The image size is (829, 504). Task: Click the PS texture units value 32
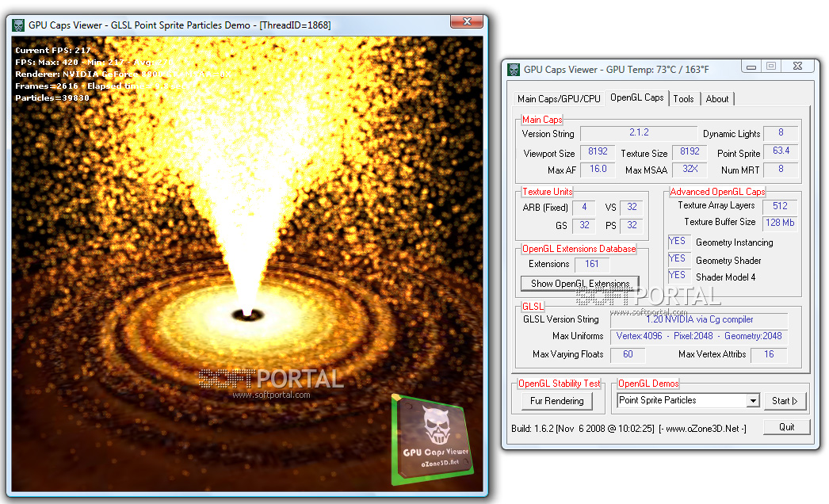(x=632, y=225)
